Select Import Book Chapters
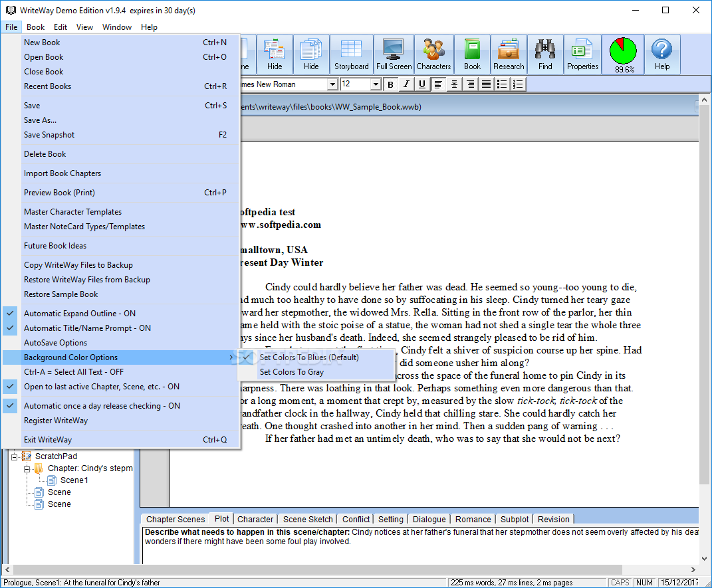This screenshot has height=588, width=712. click(x=121, y=173)
